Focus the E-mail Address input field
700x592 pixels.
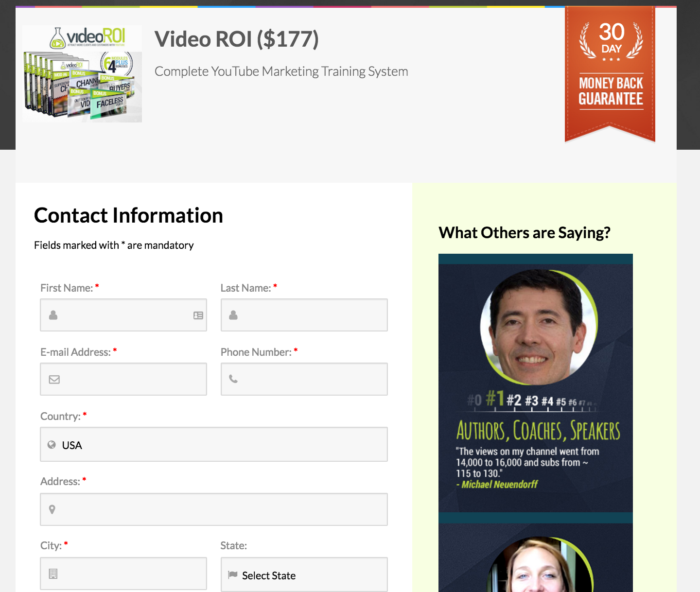click(x=123, y=379)
